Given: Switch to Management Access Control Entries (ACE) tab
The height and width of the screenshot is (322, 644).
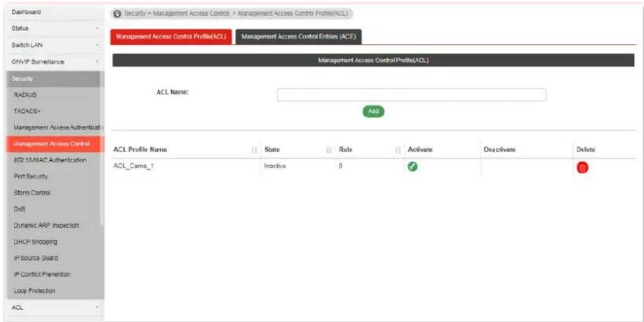Looking at the screenshot, I should pyautogui.click(x=299, y=36).
